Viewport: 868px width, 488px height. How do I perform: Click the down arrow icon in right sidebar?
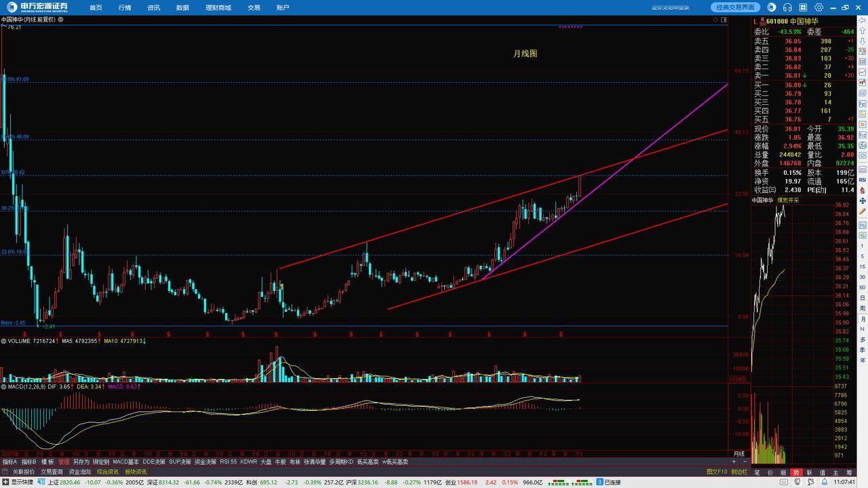point(863,41)
